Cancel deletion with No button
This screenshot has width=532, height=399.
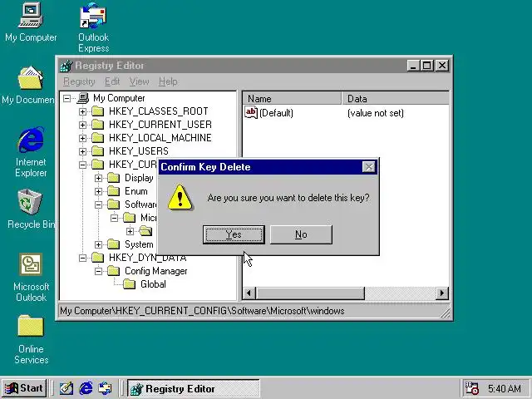tap(301, 234)
